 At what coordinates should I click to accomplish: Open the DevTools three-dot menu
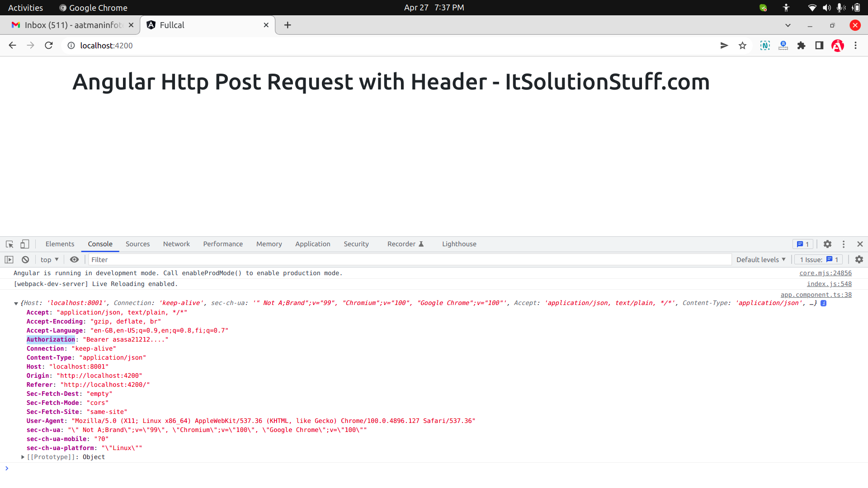844,244
